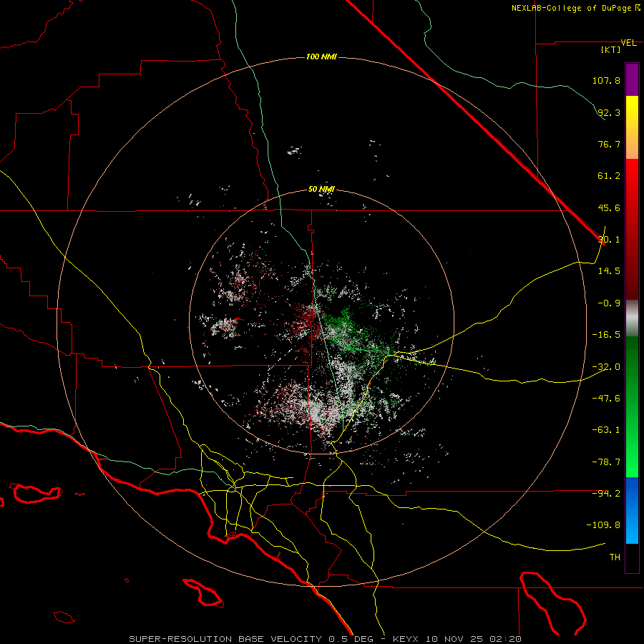Click the TH legend label

pyautogui.click(x=615, y=557)
